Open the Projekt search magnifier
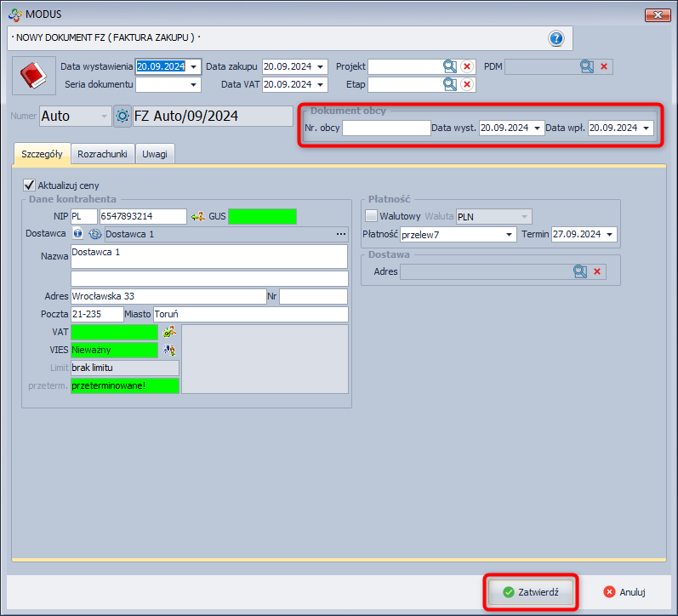 [x=449, y=66]
